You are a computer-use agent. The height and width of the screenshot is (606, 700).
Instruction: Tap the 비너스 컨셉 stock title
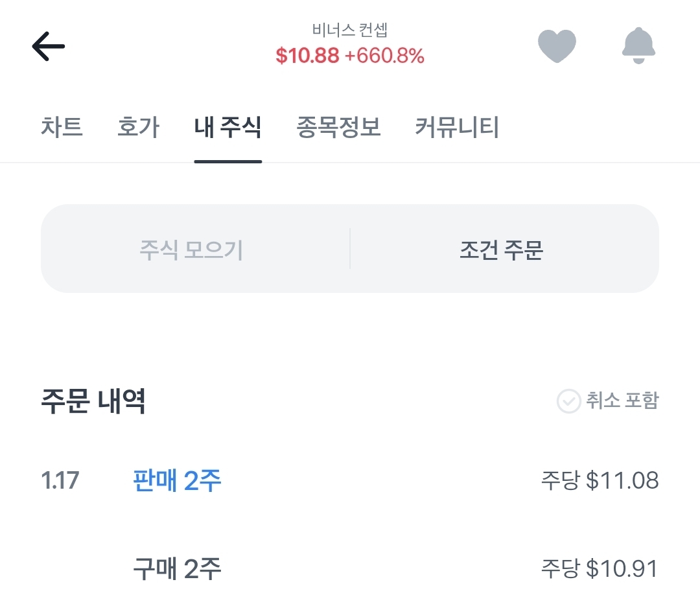349,30
